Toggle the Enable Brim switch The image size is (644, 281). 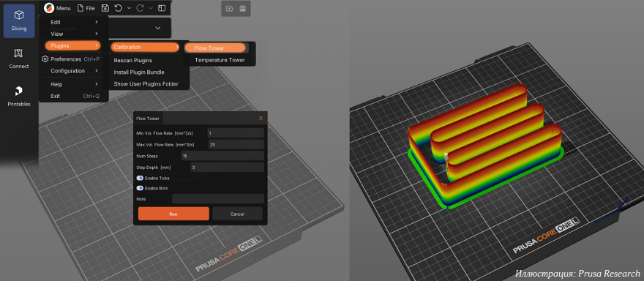pyautogui.click(x=140, y=188)
